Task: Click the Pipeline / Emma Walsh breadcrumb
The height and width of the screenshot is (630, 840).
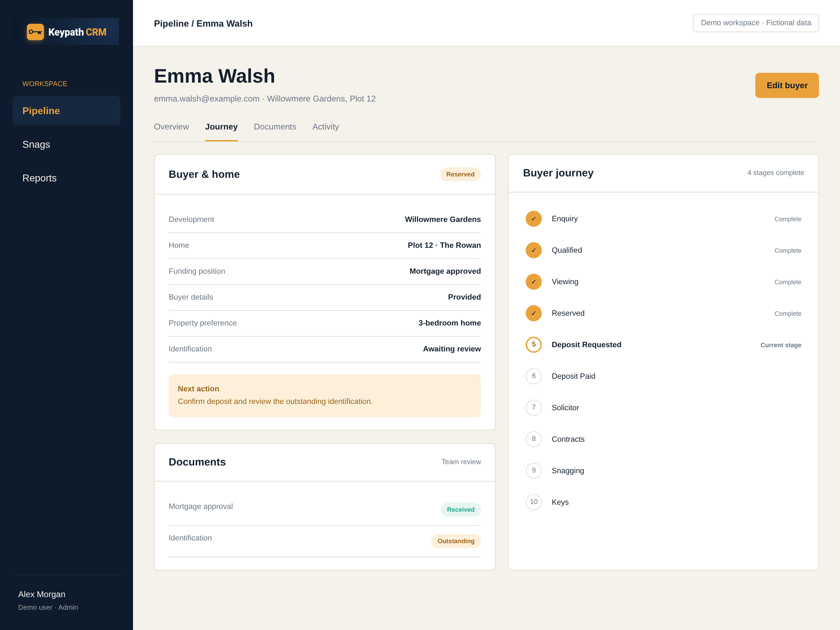Action: [203, 23]
